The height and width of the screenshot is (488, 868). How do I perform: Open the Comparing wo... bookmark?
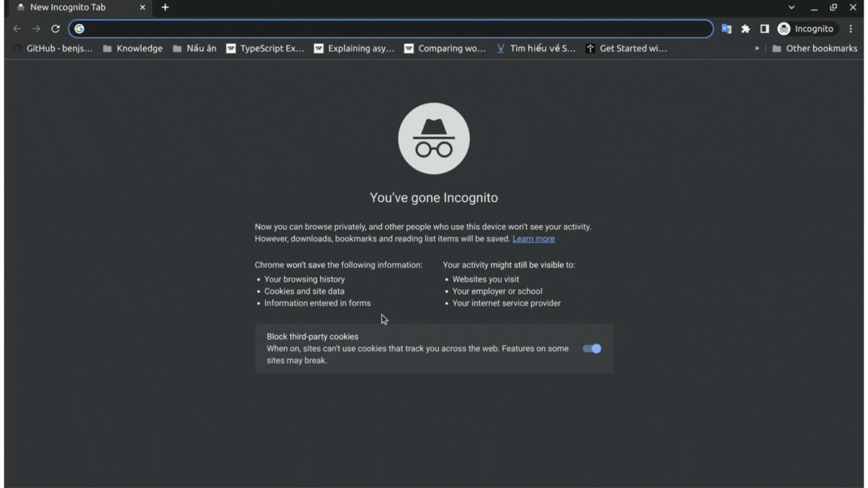[445, 49]
